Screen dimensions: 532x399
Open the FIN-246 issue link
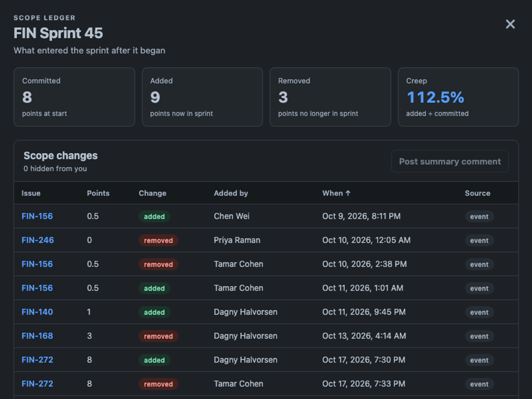38,240
